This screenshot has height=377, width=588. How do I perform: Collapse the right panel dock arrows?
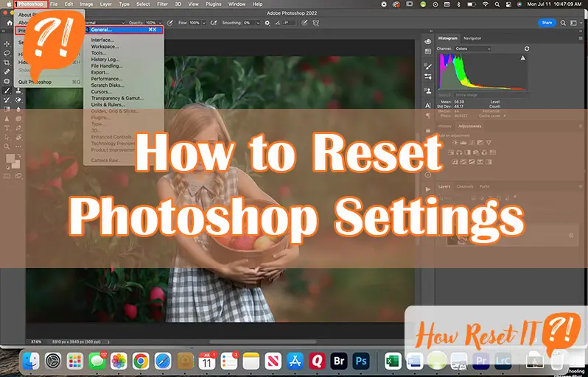click(x=581, y=32)
